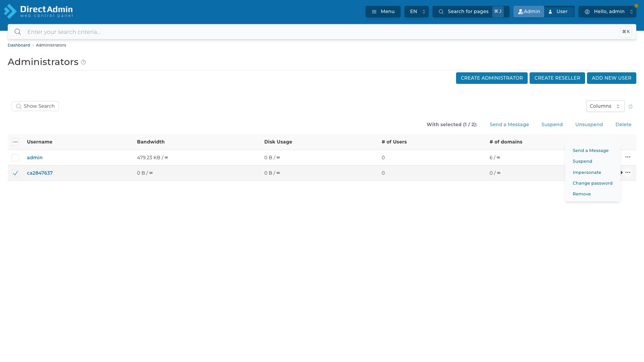The width and height of the screenshot is (644, 362).
Task: Click the orange notification dot
Action: tap(636, 6)
